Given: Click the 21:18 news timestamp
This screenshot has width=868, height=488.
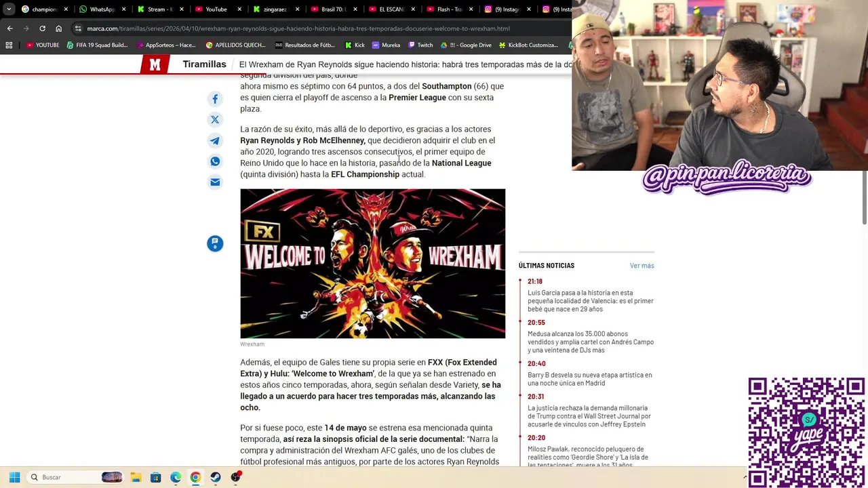Looking at the screenshot, I should coord(535,281).
